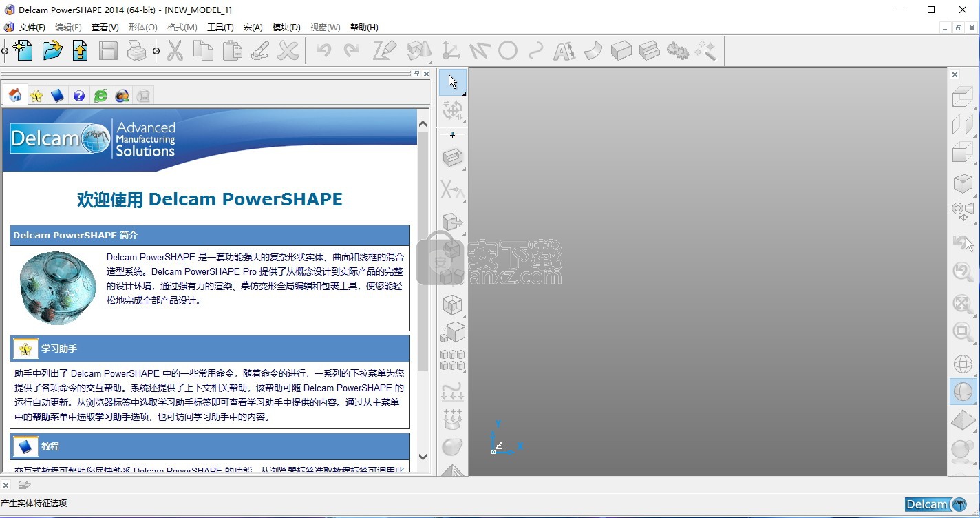Open the surface creation tool icon
980x518 pixels.
click(x=593, y=50)
